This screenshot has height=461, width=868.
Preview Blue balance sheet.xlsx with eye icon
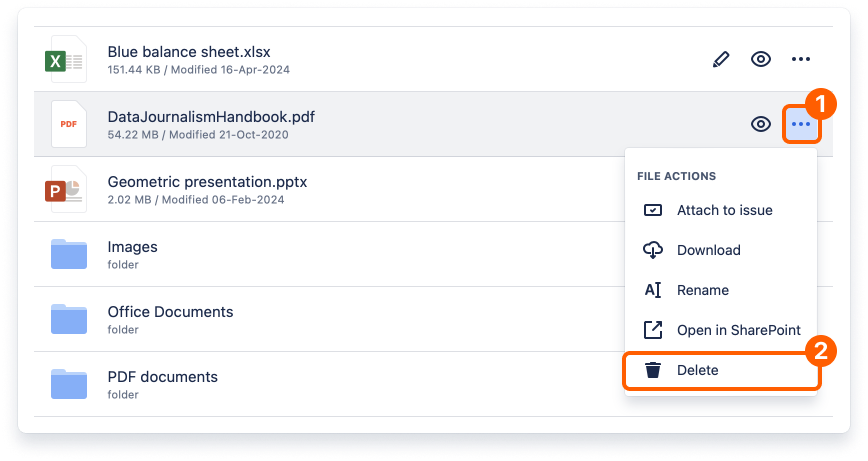pyautogui.click(x=761, y=59)
